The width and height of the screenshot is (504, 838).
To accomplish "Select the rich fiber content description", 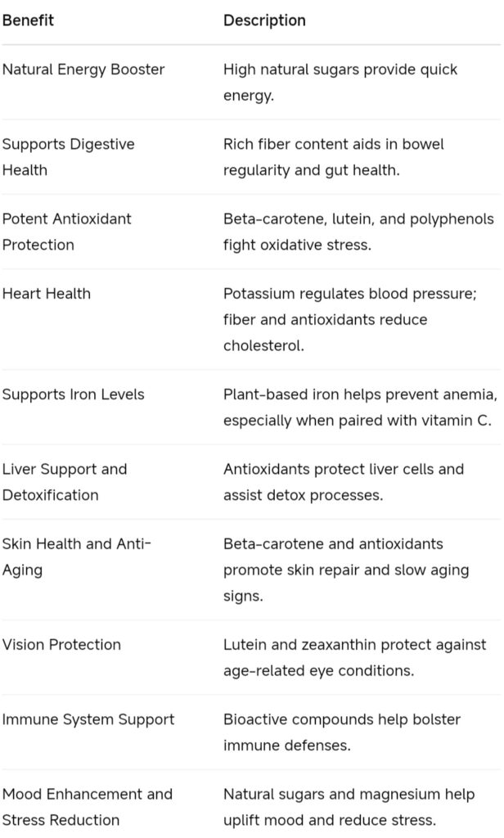I will click(334, 157).
